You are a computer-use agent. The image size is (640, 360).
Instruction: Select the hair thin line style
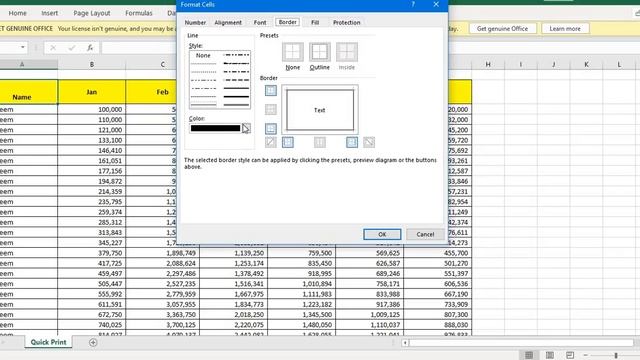(203, 64)
